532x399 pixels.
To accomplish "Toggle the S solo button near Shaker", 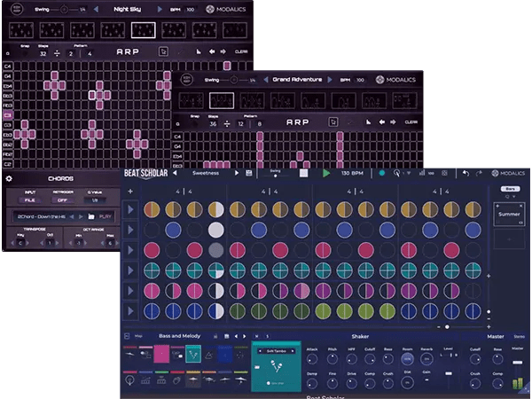I will [267, 336].
